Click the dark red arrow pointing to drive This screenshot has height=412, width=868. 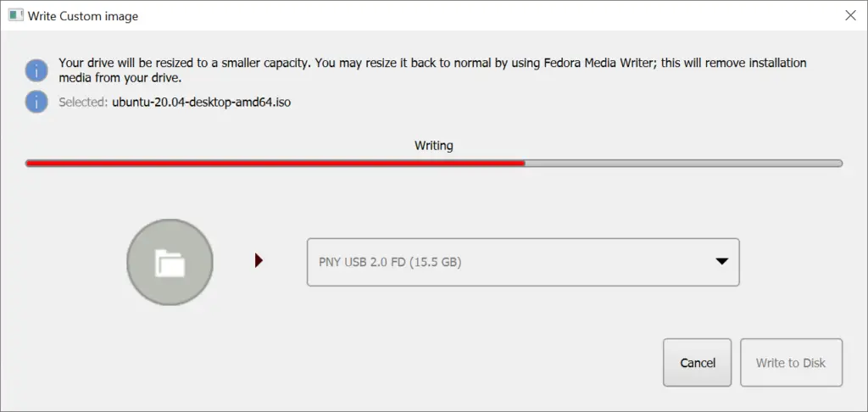pyautogui.click(x=259, y=260)
